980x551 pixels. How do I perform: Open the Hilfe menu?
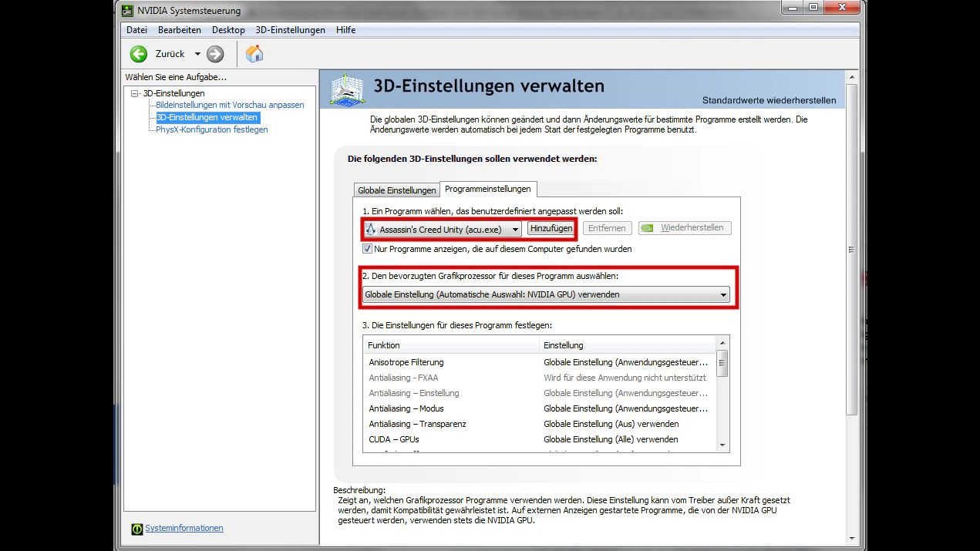coord(346,30)
